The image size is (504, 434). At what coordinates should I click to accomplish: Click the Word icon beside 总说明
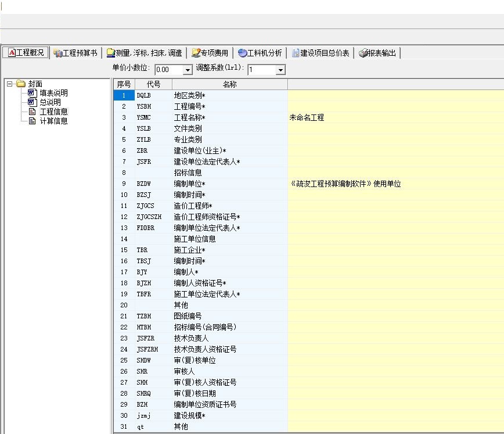point(32,102)
